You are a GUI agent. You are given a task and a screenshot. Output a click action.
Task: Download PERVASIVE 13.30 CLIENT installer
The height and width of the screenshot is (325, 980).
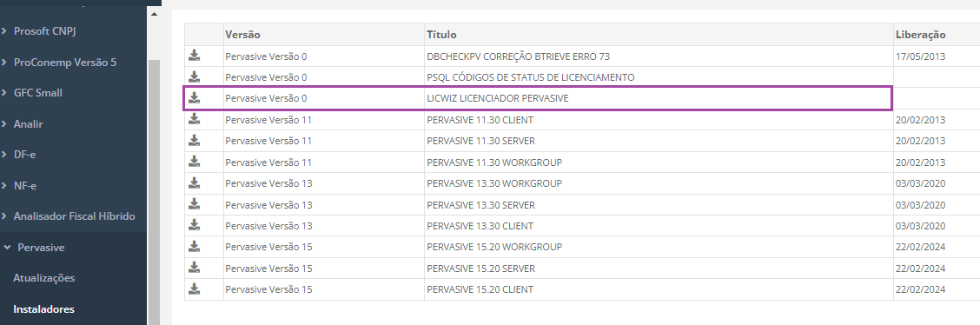195,225
